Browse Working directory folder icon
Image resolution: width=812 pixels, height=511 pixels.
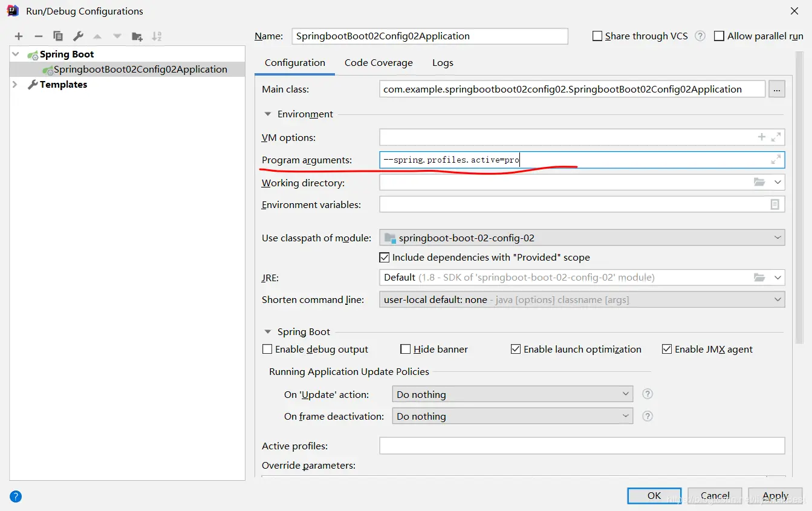click(x=759, y=182)
